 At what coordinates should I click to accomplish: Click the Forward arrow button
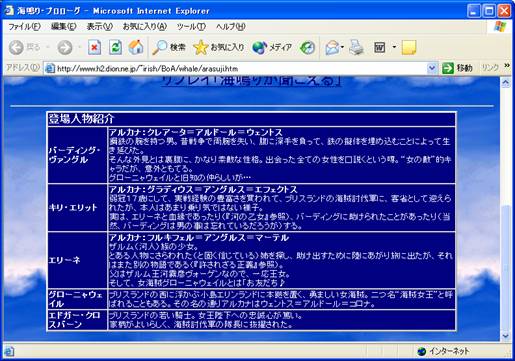pos(65,48)
